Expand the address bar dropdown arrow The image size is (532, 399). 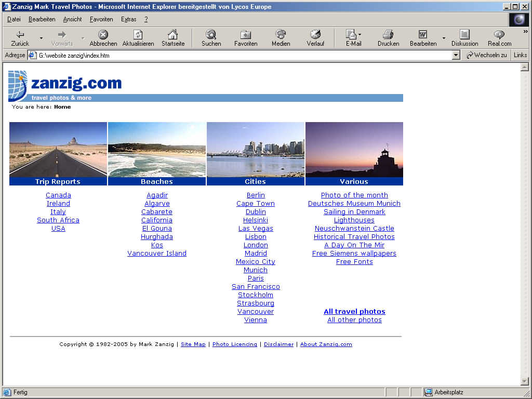[x=456, y=55]
